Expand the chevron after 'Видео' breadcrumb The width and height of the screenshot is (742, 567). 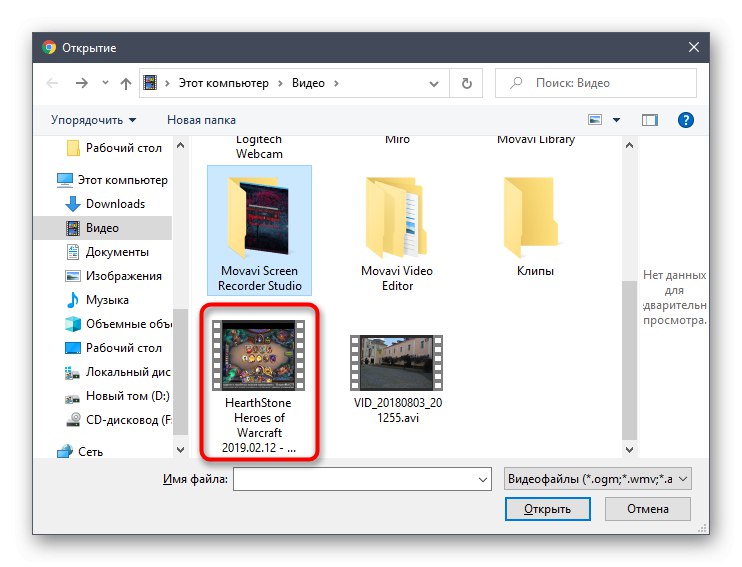(336, 83)
